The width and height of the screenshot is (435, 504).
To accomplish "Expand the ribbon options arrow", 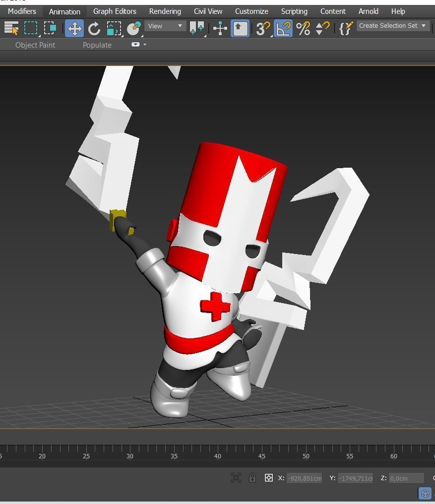I will 145,45.
